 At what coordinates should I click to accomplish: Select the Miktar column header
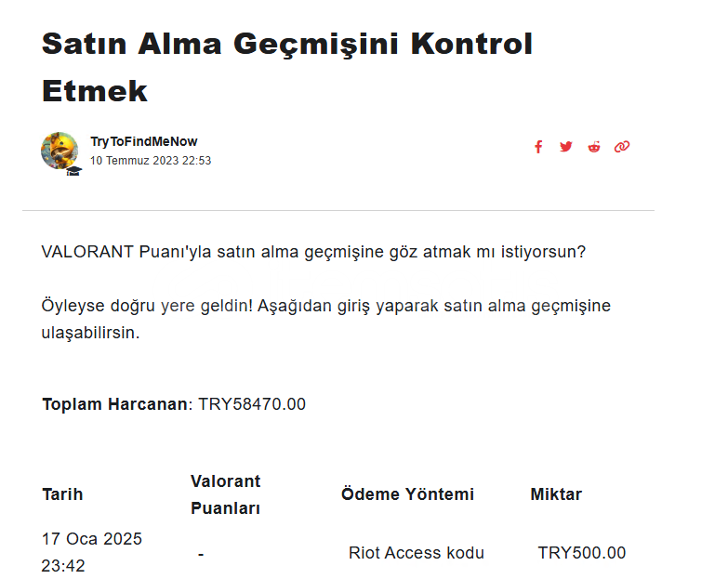tap(556, 494)
